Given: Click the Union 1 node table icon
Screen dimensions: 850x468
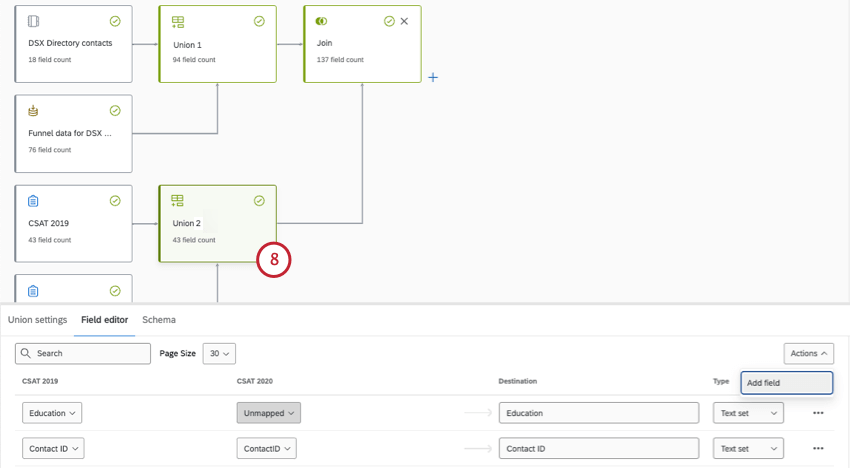Looking at the screenshot, I should tap(178, 21).
